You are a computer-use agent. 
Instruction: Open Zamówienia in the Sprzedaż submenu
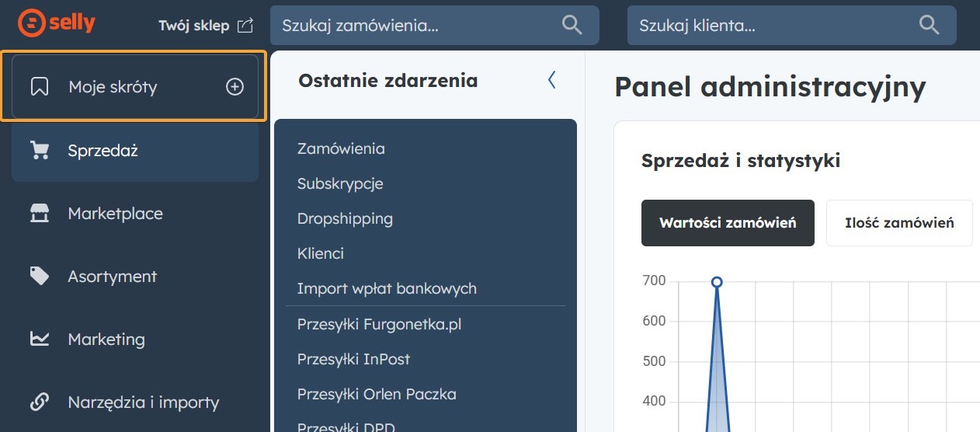341,148
